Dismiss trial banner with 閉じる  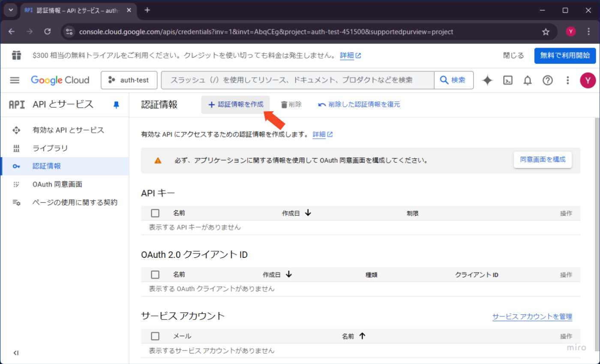pos(513,55)
